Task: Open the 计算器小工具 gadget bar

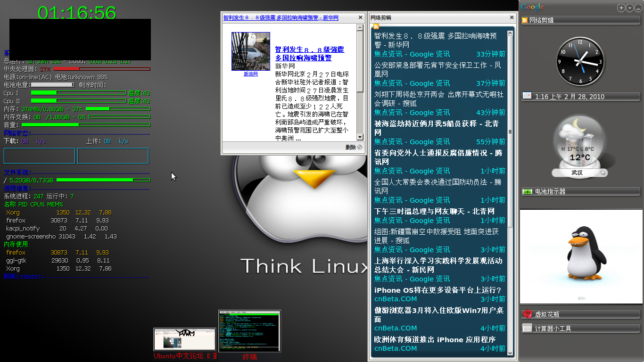Action: click(580, 328)
